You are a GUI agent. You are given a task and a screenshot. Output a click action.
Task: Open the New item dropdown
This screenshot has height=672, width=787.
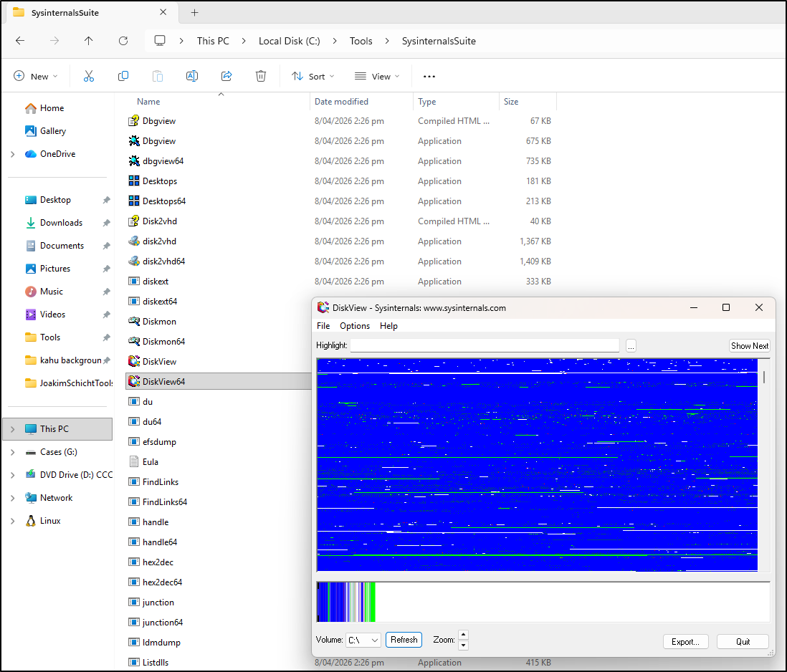pyautogui.click(x=35, y=76)
